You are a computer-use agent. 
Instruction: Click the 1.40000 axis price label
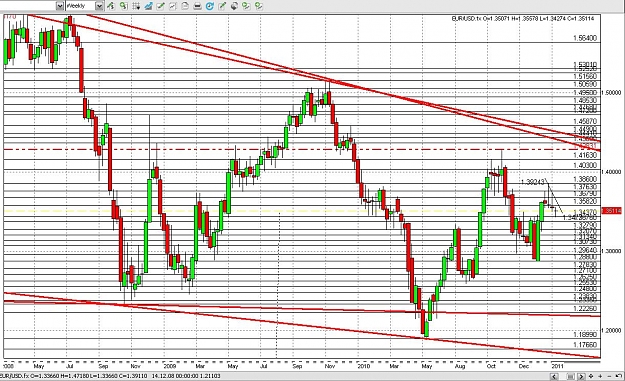pos(612,172)
